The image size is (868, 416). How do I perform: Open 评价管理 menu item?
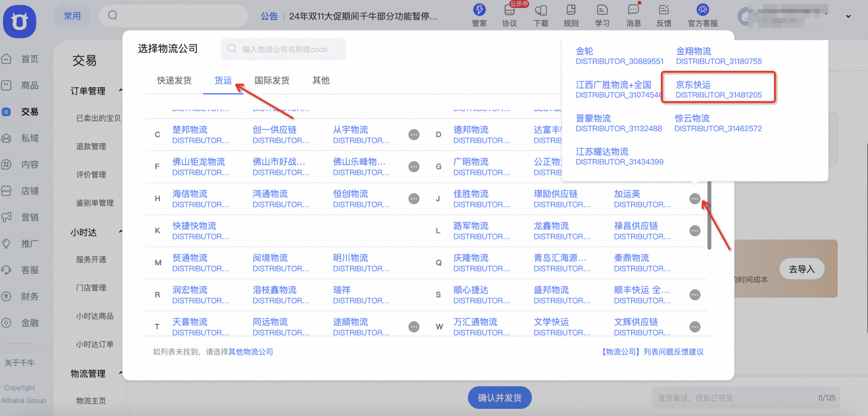[x=91, y=175]
